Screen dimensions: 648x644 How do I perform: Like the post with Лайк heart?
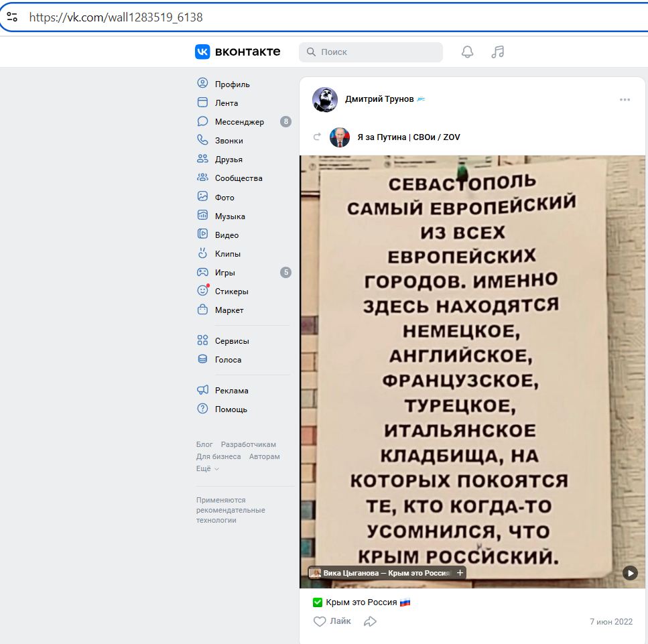tap(332, 621)
